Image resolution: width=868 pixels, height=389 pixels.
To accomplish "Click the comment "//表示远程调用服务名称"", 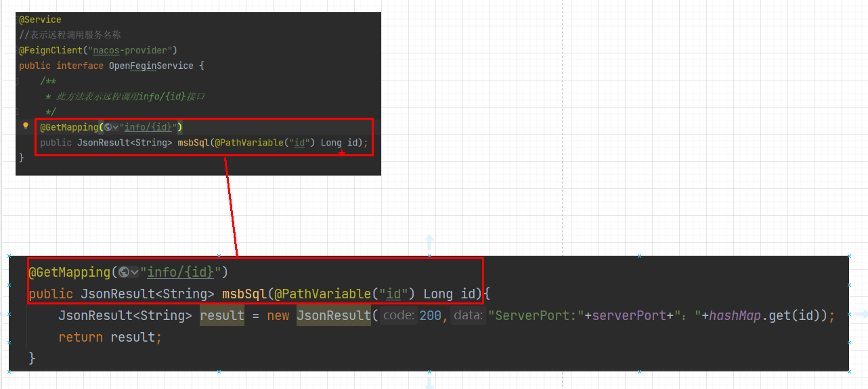I will (x=70, y=35).
